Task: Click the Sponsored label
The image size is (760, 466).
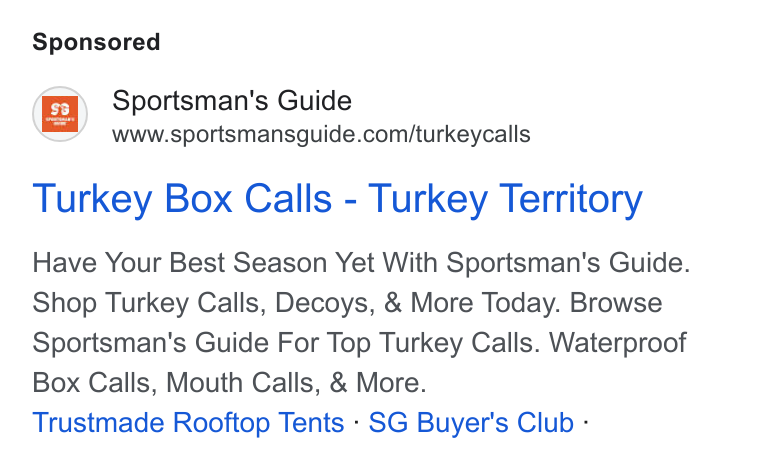Action: click(x=96, y=42)
